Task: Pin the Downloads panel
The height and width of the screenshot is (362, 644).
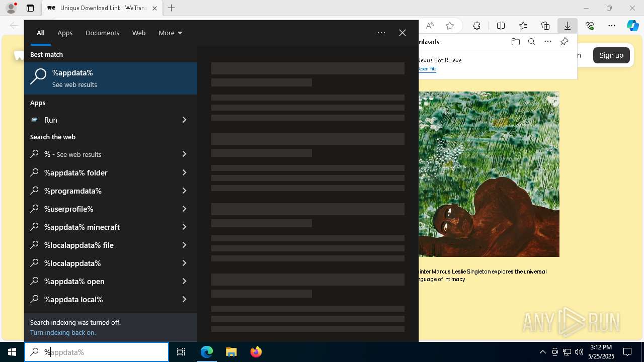Action: (x=564, y=42)
